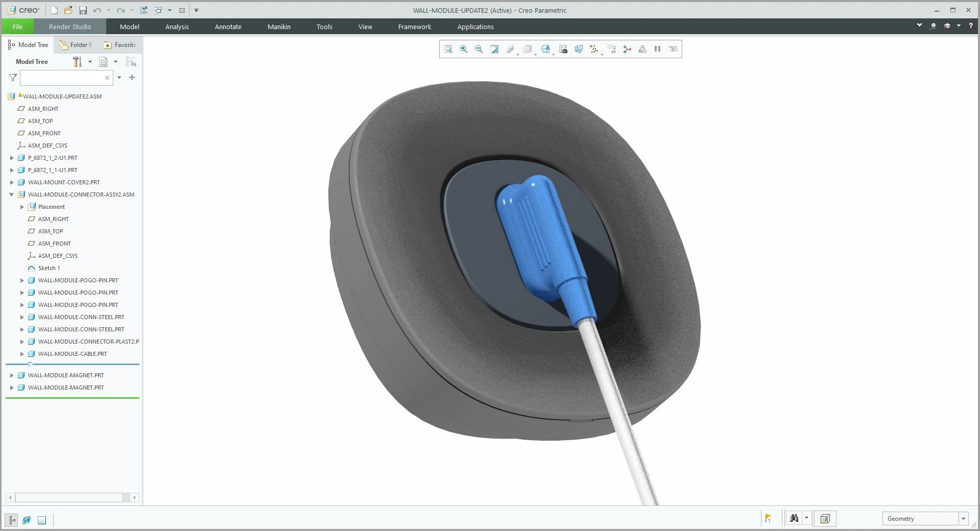The width and height of the screenshot is (980, 531).
Task: Open the Analysis ribbon tab
Action: [177, 27]
